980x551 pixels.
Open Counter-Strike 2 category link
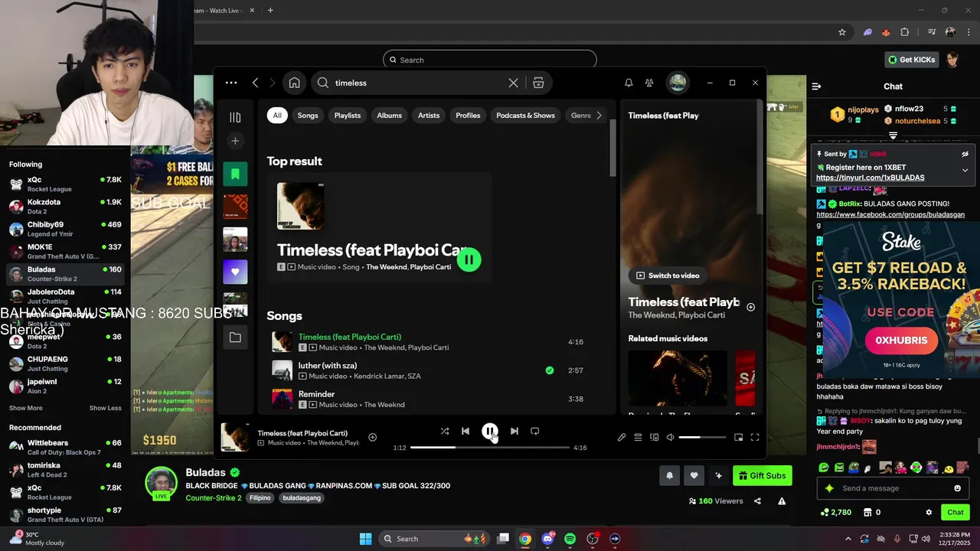click(213, 497)
